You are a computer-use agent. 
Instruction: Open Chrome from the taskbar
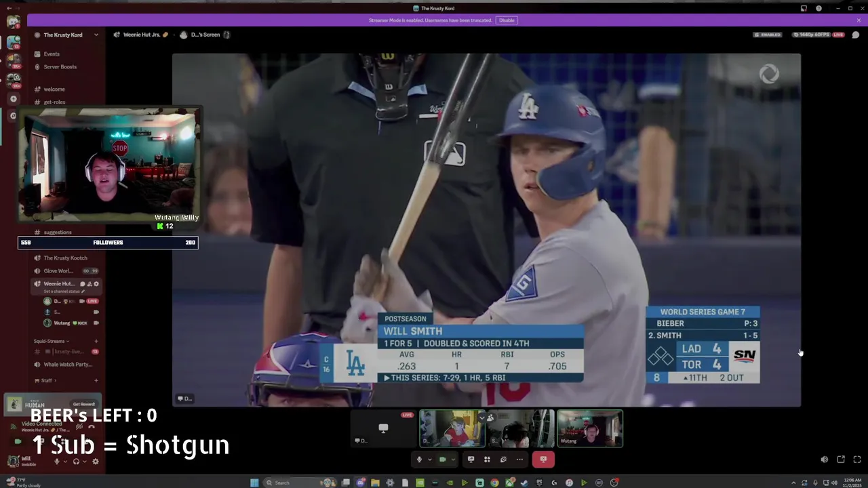click(494, 483)
